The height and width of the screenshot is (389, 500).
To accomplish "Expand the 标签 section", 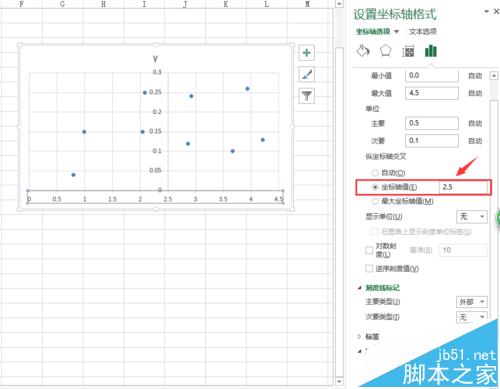I will click(x=359, y=337).
